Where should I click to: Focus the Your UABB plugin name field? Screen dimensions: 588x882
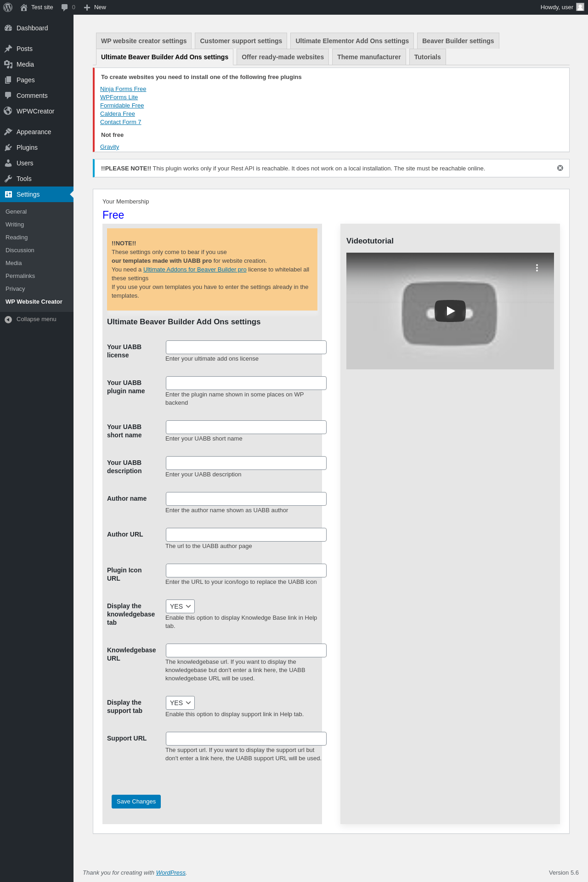coord(246,383)
